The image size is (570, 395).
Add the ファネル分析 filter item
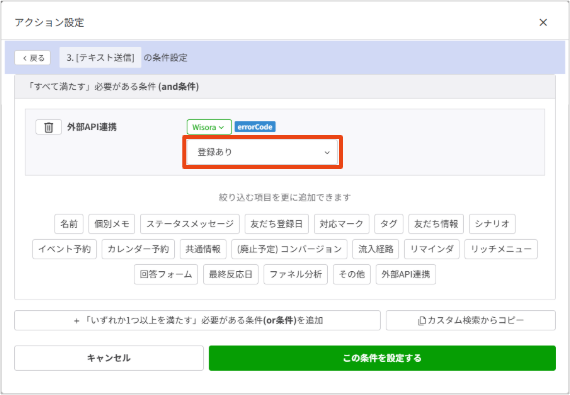pyautogui.click(x=296, y=274)
